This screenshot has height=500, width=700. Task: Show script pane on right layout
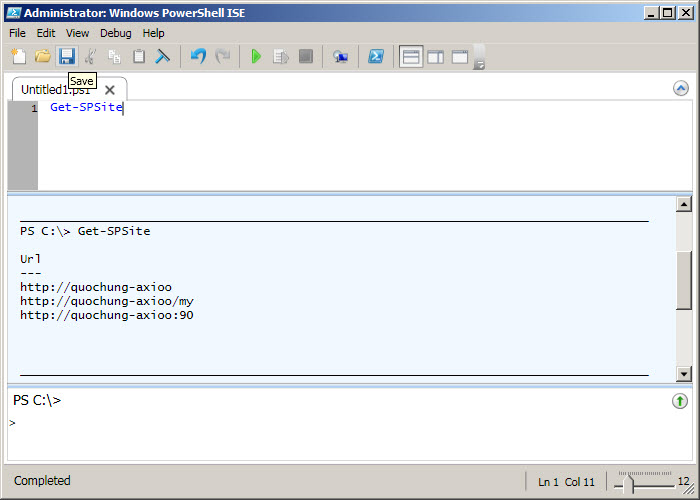coord(435,57)
